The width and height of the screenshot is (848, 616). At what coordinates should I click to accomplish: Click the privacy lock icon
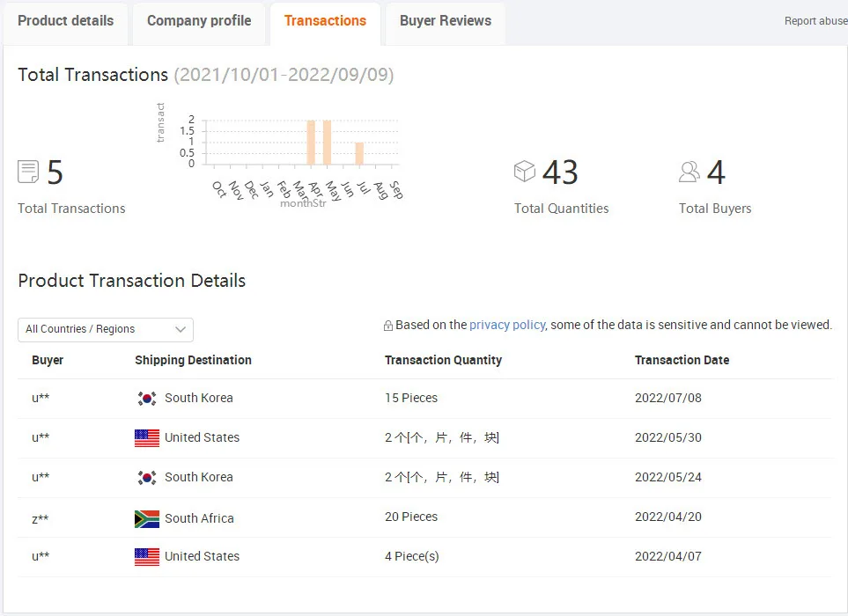pyautogui.click(x=388, y=326)
